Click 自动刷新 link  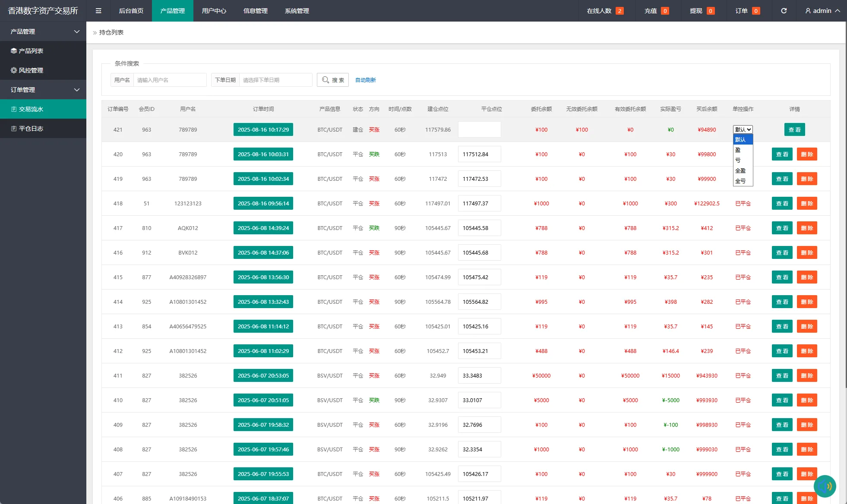(x=365, y=80)
